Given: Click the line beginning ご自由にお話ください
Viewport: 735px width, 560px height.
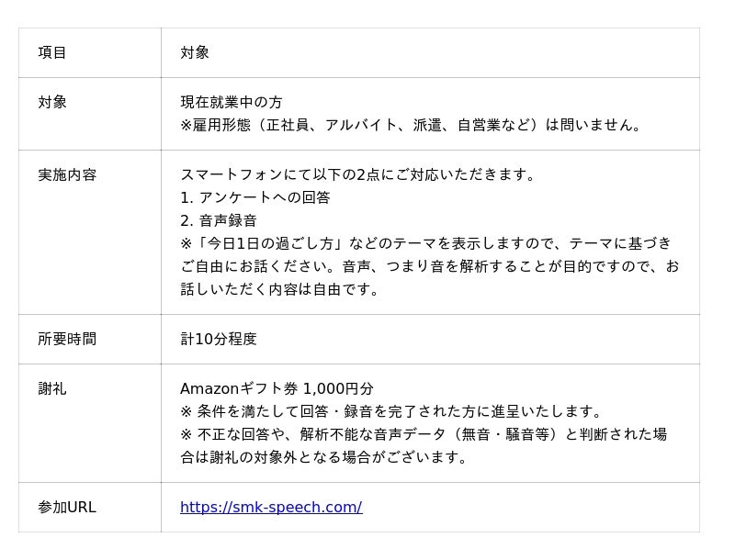Looking at the screenshot, I should [x=429, y=266].
